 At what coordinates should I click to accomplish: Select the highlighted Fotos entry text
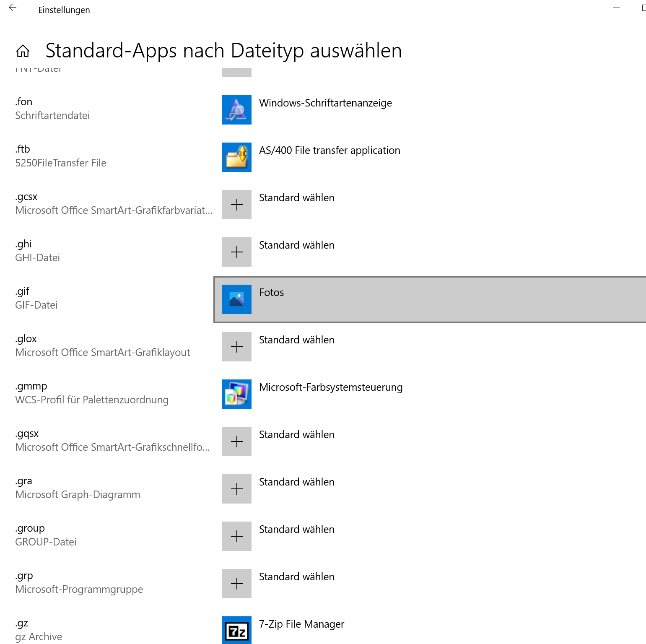[x=271, y=293]
